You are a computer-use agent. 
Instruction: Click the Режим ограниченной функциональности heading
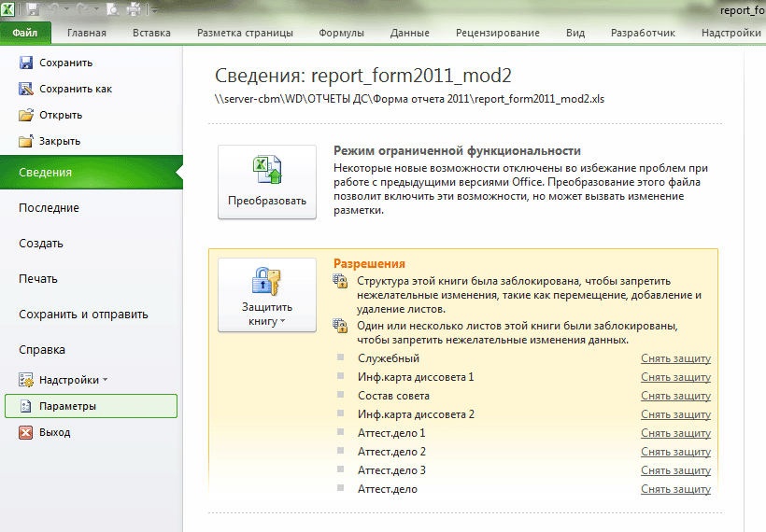(x=457, y=151)
